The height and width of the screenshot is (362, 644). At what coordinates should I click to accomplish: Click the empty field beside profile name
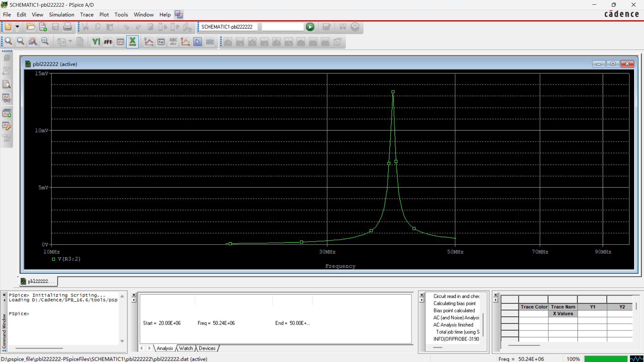coord(283,27)
